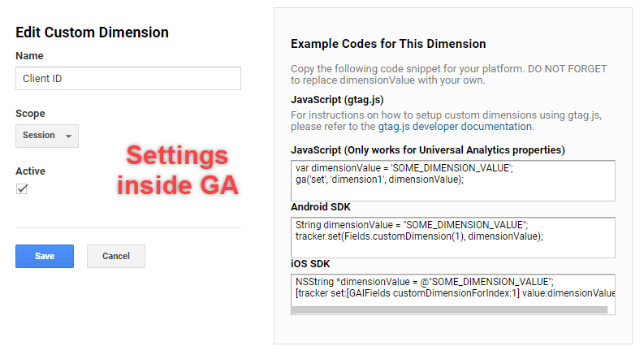Click the red Settings inside GA annotation
644x355 pixels.
tap(177, 170)
